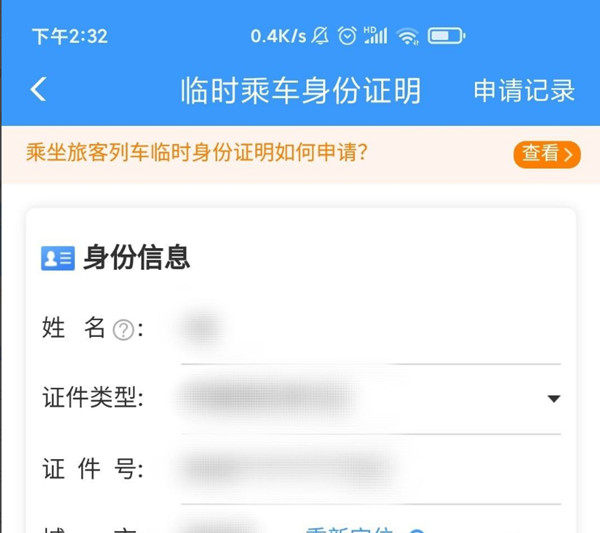Select the blurred 姓名 name field
This screenshot has height=533, width=600.
point(371,329)
